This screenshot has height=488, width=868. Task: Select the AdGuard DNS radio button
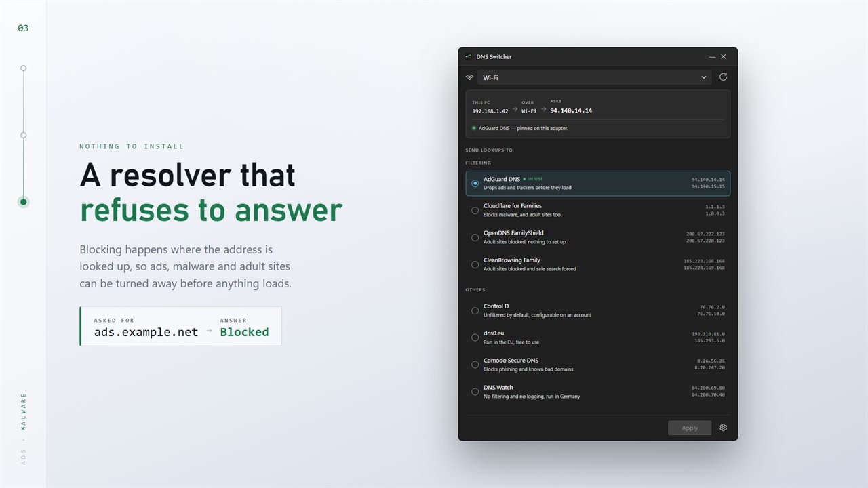coord(475,183)
